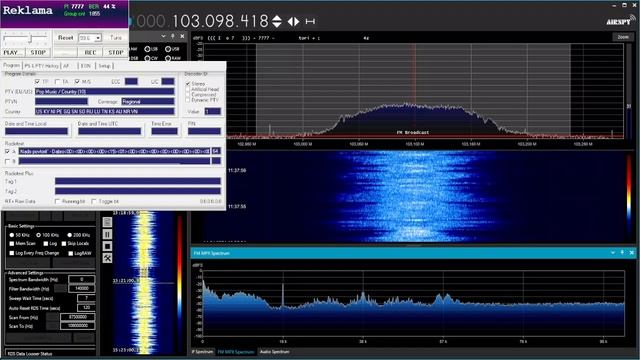Click the Radiotext A text field
Viewport: 640px width, 360px height.
pyautogui.click(x=114, y=151)
